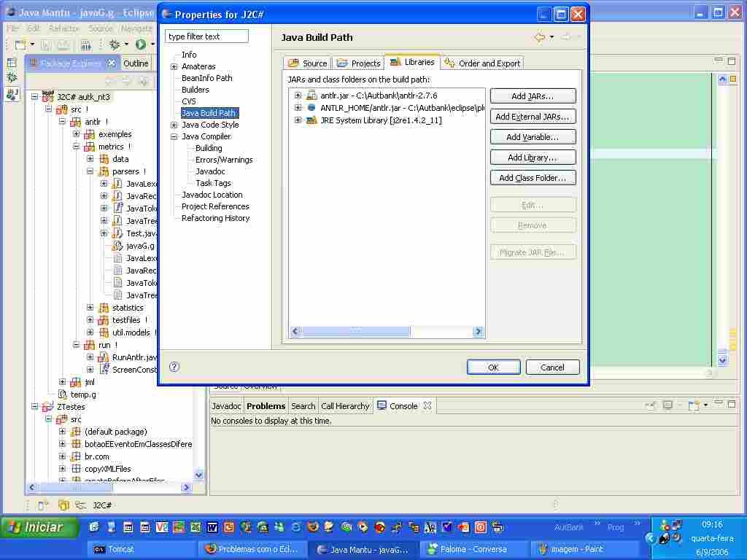The height and width of the screenshot is (560, 747).
Task: Select Errors/Warnings in properties tree
Action: [x=224, y=160]
